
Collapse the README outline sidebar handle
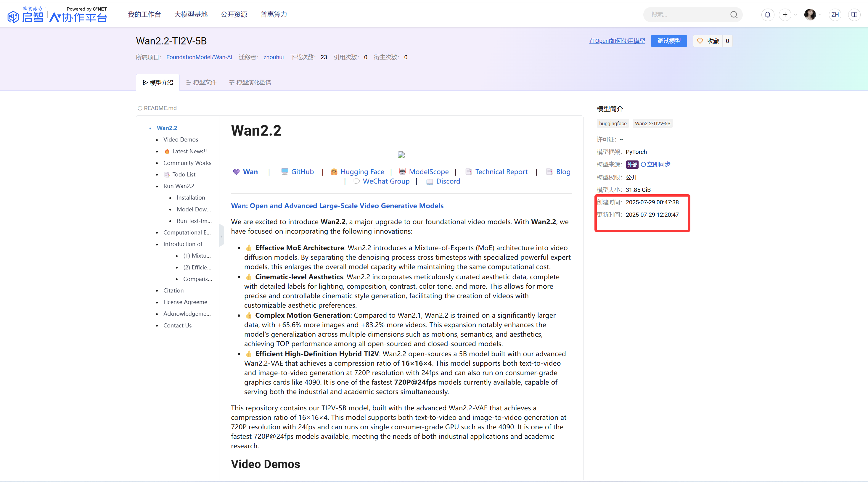(x=221, y=236)
